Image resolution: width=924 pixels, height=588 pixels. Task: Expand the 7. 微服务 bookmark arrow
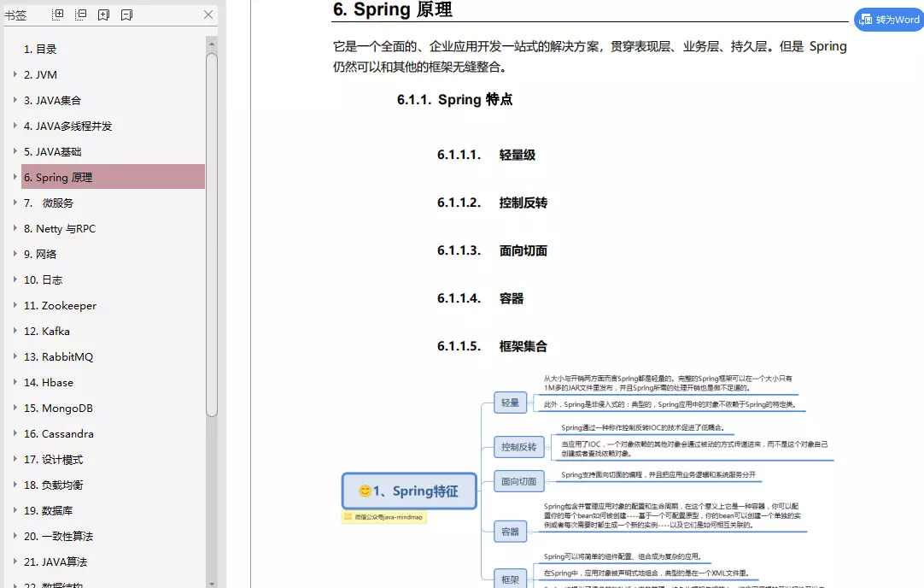point(15,203)
